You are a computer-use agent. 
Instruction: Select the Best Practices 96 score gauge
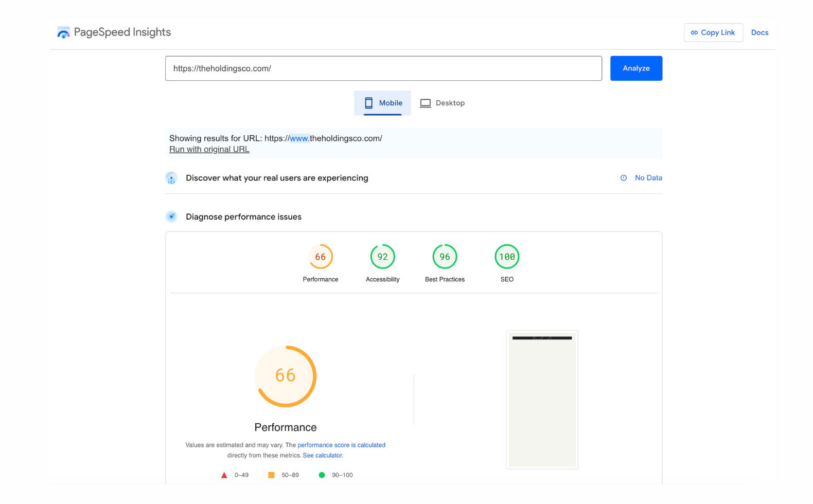pyautogui.click(x=445, y=257)
